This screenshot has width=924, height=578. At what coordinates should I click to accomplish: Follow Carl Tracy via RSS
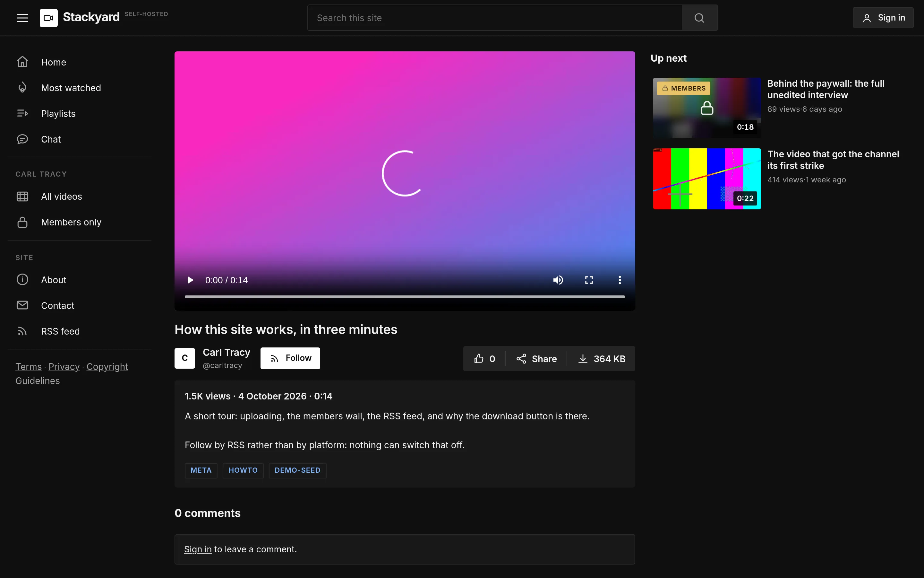290,358
